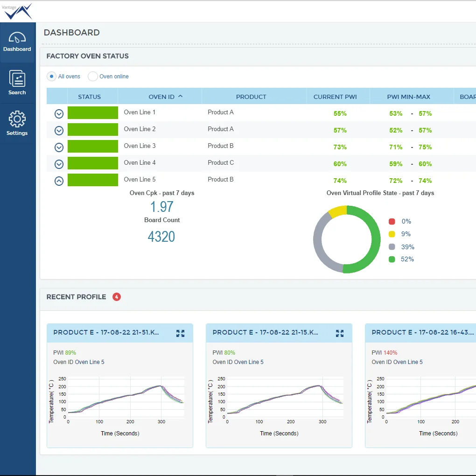The width and height of the screenshot is (476, 476).
Task: Open the Dashboard sidebar item
Action: [x=17, y=42]
